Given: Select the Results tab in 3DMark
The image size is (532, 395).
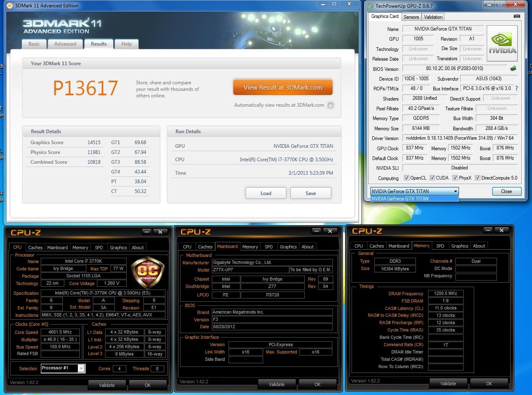Looking at the screenshot, I should pyautogui.click(x=99, y=44).
